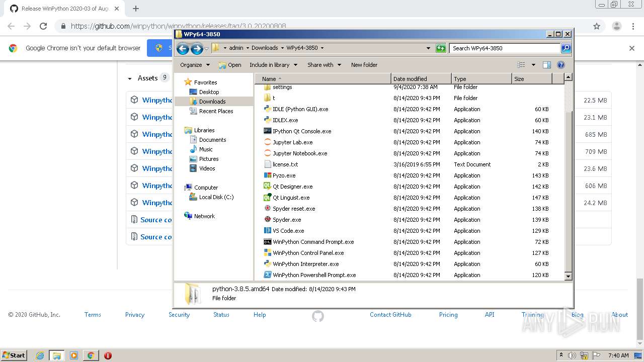Select the Qt Designer.exe icon
This screenshot has width=644, height=362.
[268, 187]
